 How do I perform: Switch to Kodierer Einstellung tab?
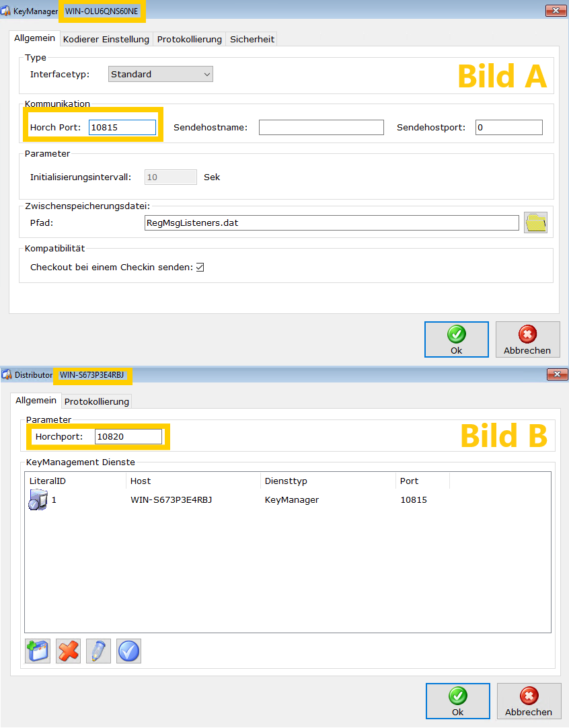pyautogui.click(x=106, y=40)
